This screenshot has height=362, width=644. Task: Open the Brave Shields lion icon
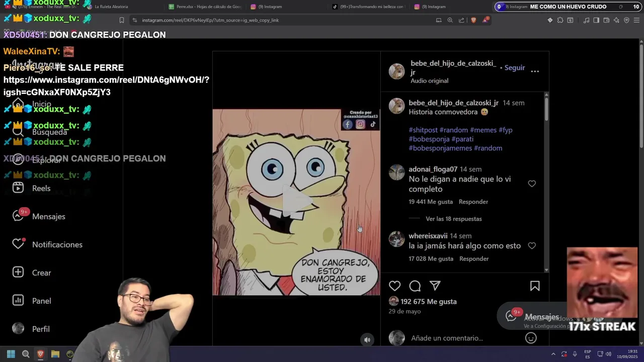[473, 20]
